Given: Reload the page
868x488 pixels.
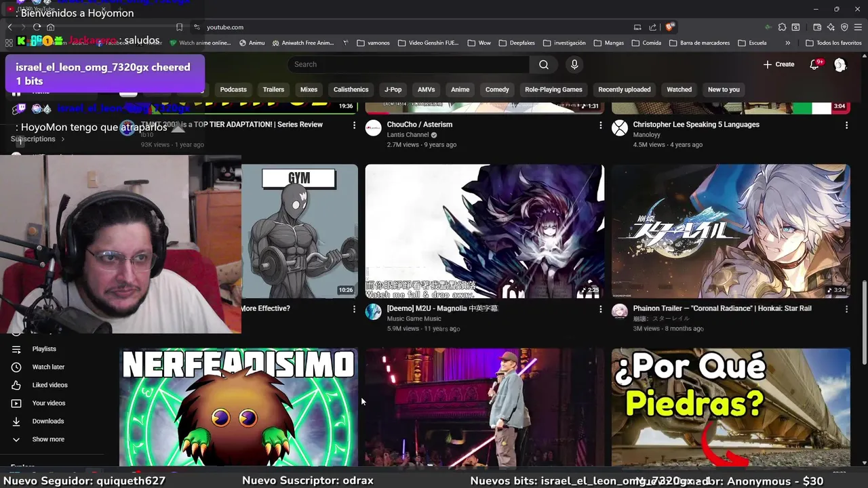Looking at the screenshot, I should (x=37, y=27).
